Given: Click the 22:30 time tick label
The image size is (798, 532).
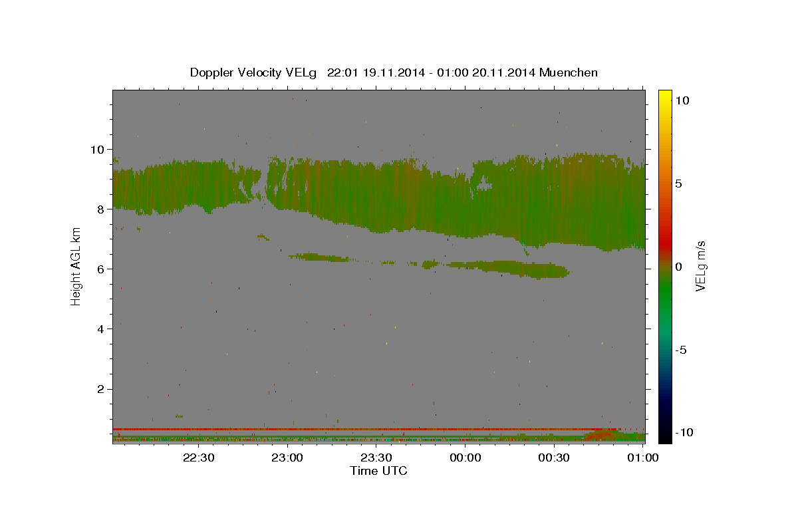Looking at the screenshot, I should [x=198, y=458].
